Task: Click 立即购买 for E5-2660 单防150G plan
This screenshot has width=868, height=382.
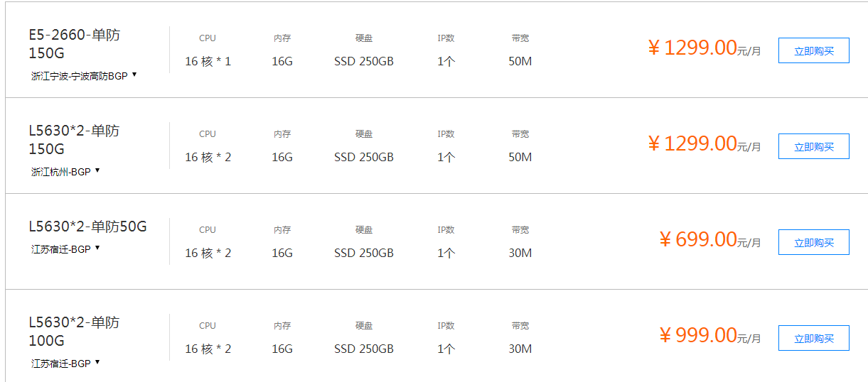Action: click(x=813, y=50)
